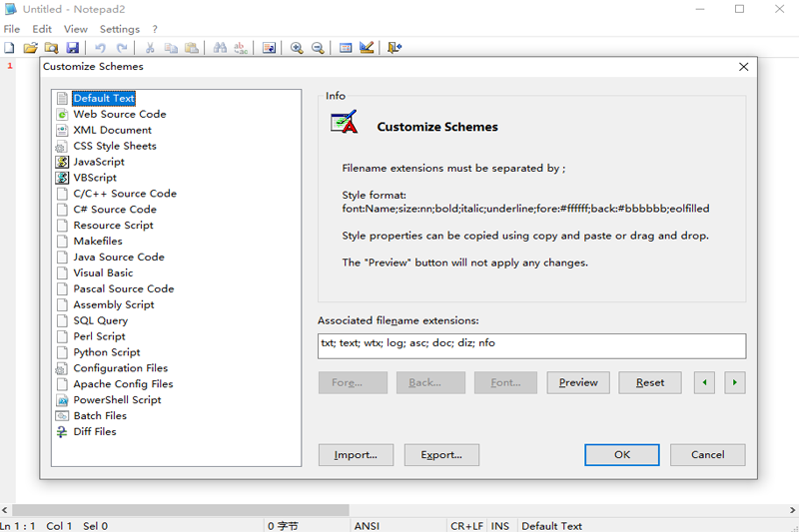Select the C# Source Code scheme
Viewport: 799px width, 532px height.
click(x=115, y=210)
